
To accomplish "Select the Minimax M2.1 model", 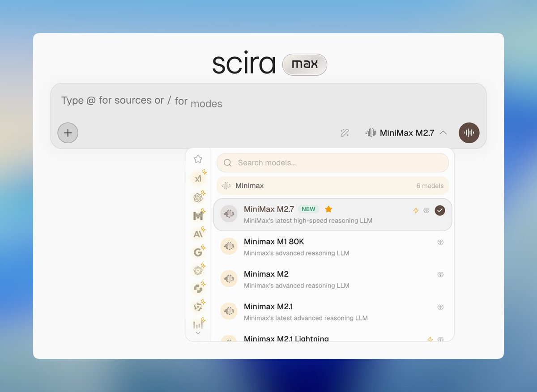I will pos(332,312).
